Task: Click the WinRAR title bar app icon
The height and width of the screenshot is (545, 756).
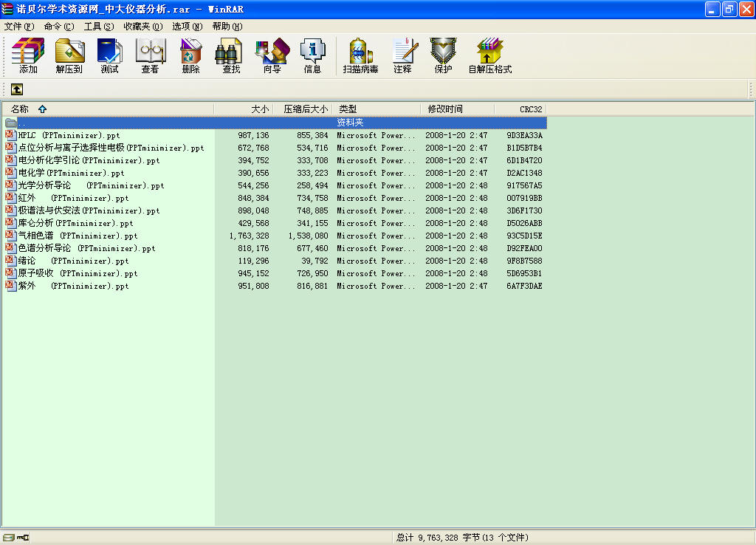Action: tap(7, 9)
